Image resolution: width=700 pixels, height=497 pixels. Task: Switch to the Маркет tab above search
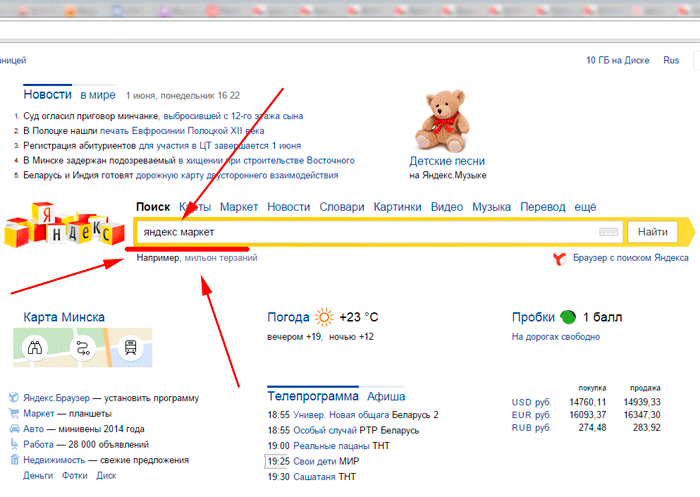coord(239,207)
